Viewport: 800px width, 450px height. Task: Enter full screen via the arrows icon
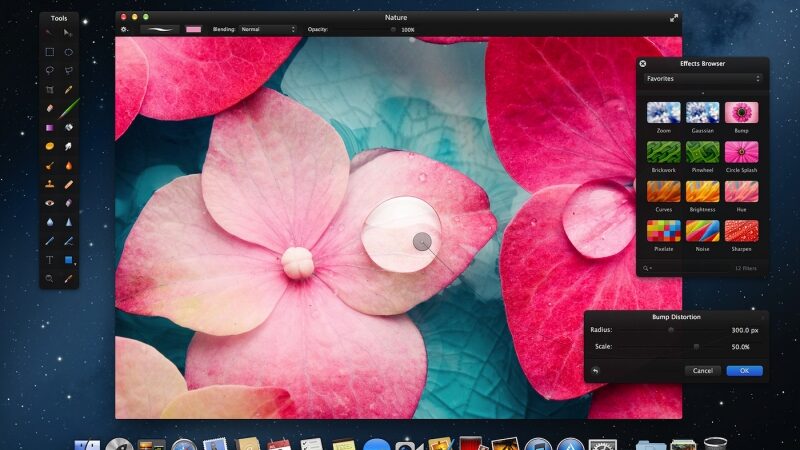click(x=673, y=18)
